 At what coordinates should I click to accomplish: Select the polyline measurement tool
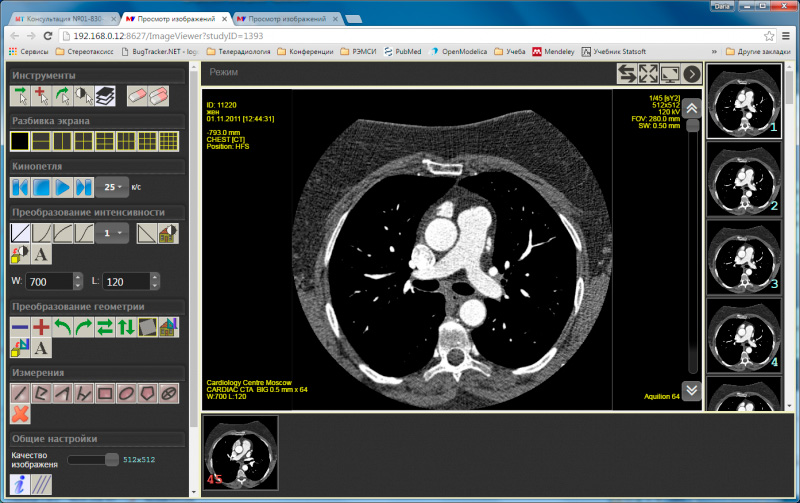tap(41, 393)
